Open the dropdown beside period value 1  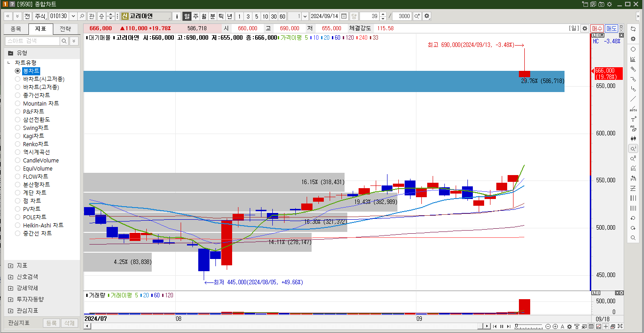[x=305, y=16]
